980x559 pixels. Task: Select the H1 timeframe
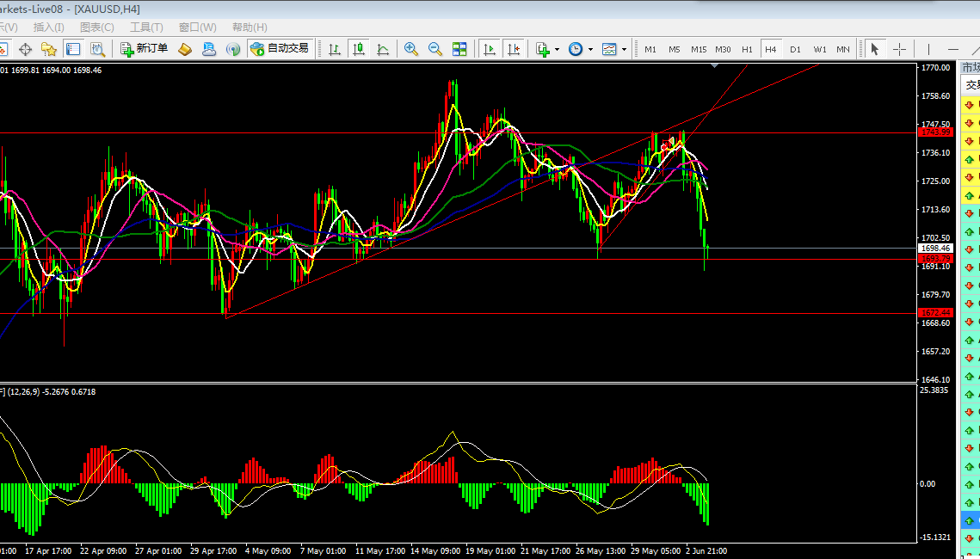click(747, 49)
